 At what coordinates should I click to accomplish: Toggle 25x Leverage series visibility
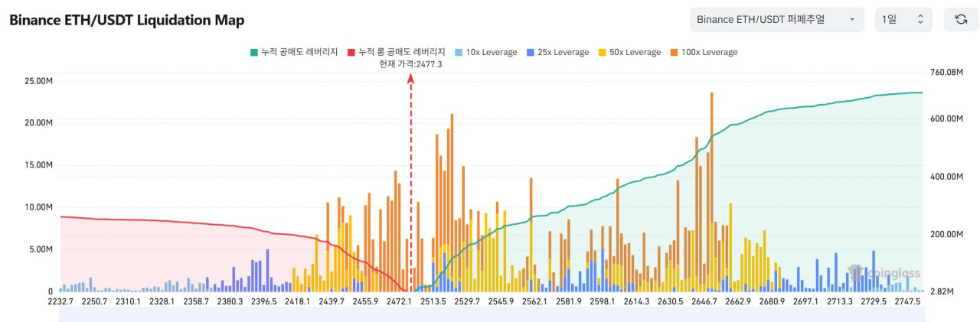click(x=557, y=52)
